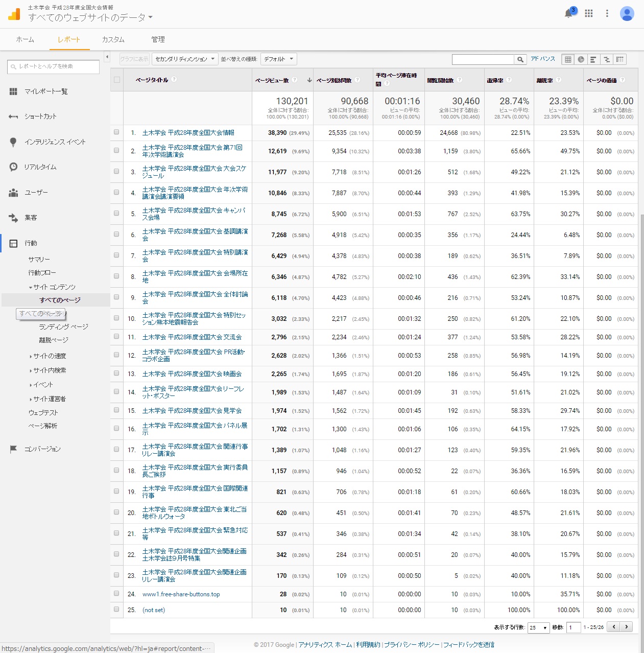Image resolution: width=644 pixels, height=653 pixels.
Task: Click the 移動 row number field
Action: point(574,627)
